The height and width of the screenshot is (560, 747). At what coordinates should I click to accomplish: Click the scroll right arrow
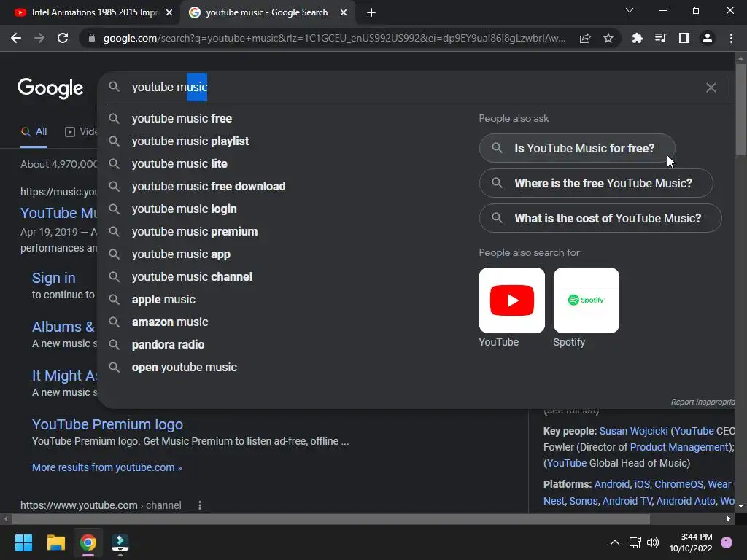tap(729, 518)
